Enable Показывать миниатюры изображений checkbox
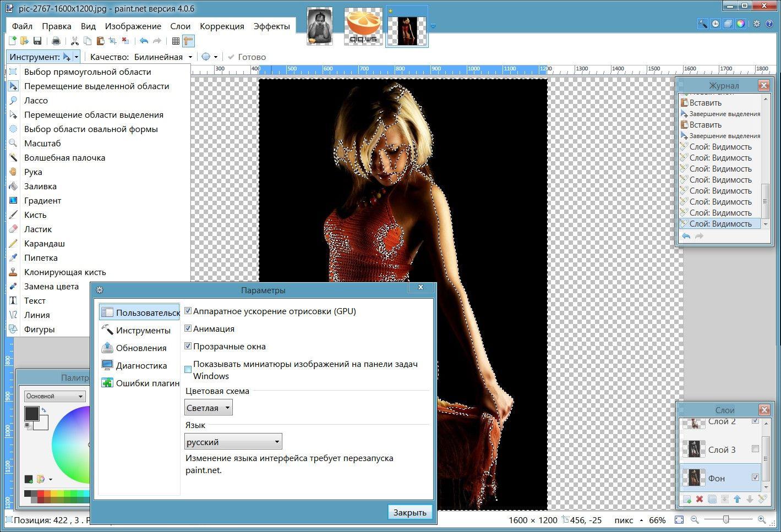This screenshot has height=532, width=781. click(188, 370)
